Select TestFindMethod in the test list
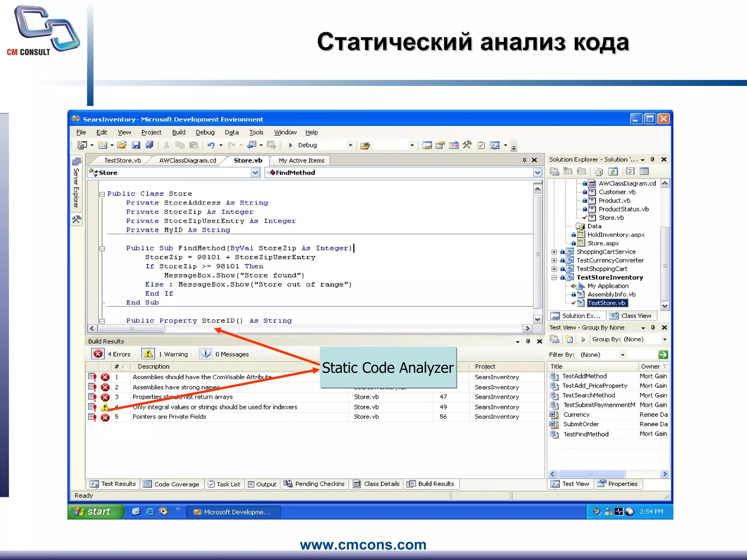Screen dimensions: 747x560 (586, 434)
